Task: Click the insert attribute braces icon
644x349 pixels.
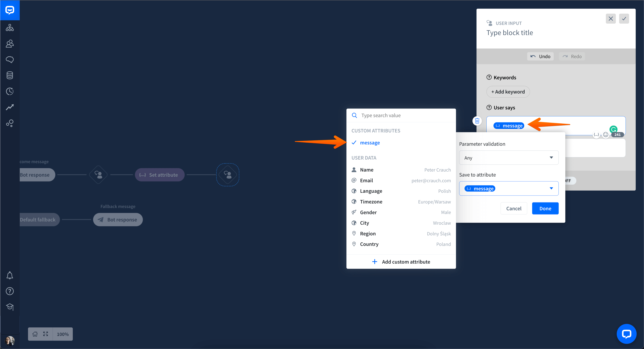Action: pos(596,135)
